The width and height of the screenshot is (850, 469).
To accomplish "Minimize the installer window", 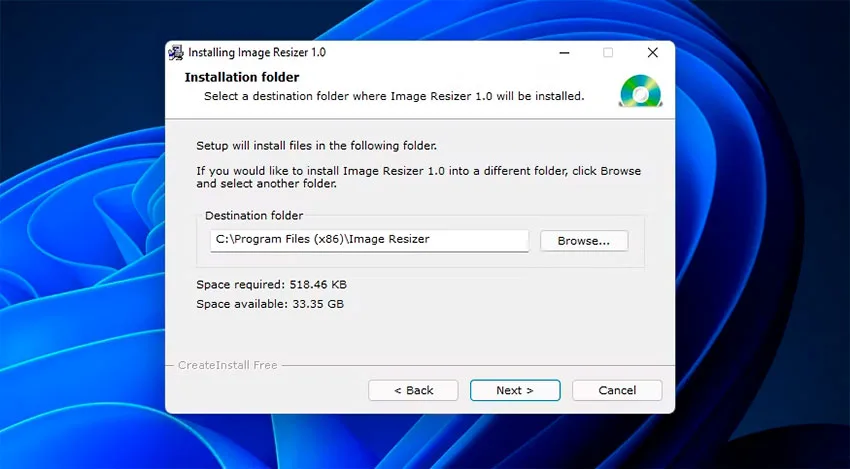I will [564, 53].
